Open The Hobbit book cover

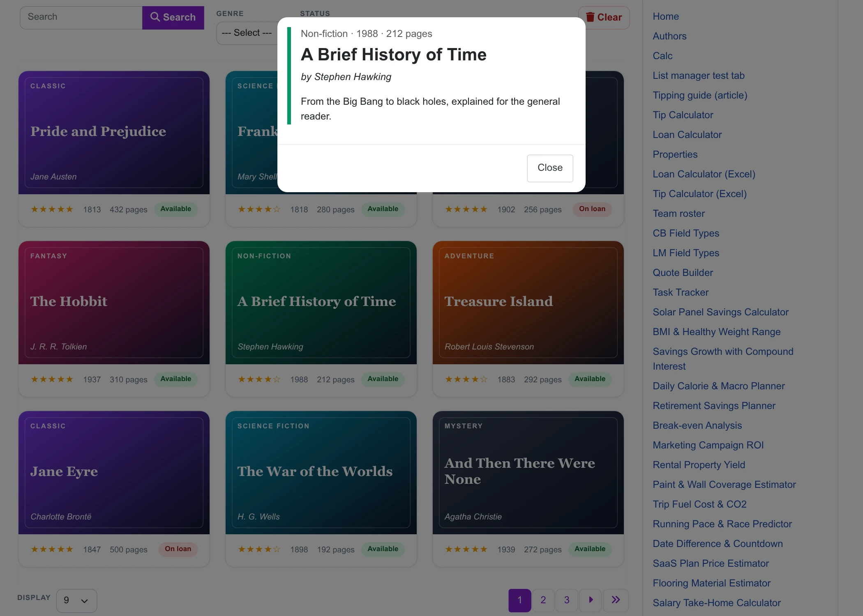[114, 303]
